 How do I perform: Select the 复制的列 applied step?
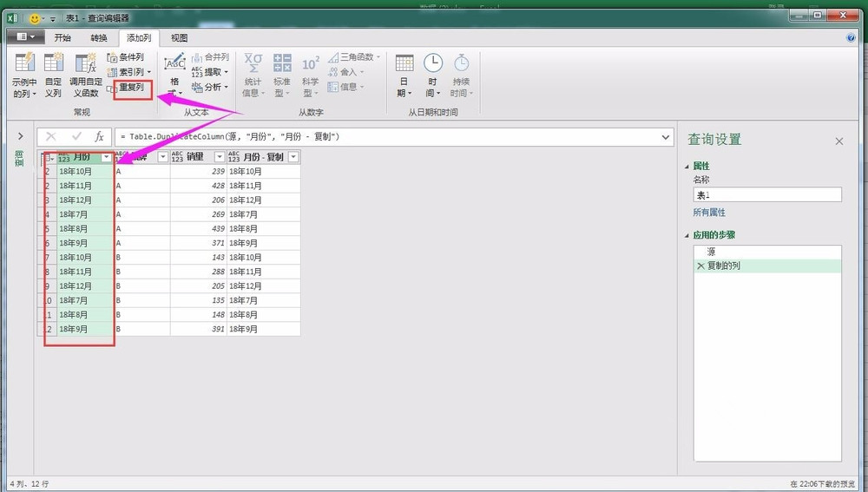pos(767,266)
